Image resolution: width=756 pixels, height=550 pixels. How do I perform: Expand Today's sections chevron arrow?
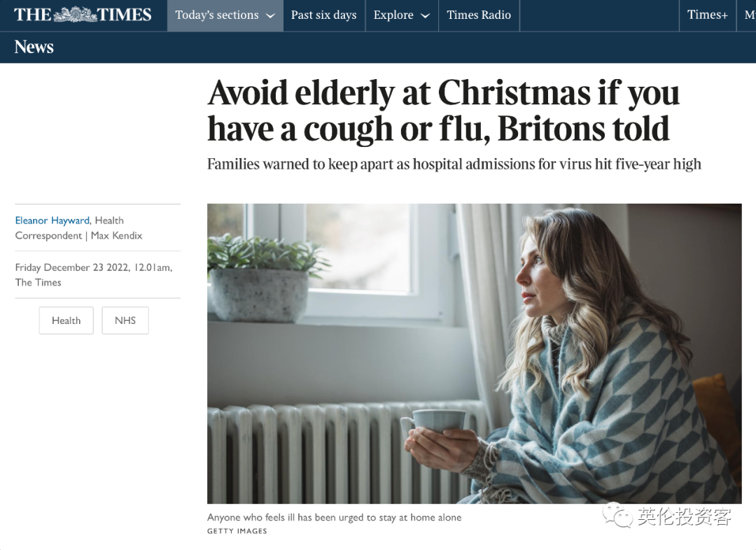coord(271,15)
